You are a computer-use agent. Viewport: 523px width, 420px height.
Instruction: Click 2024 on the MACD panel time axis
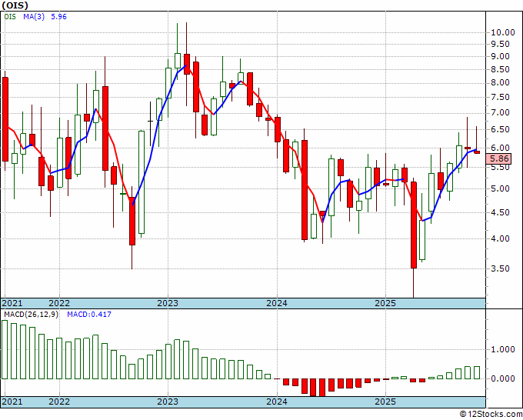(277, 402)
